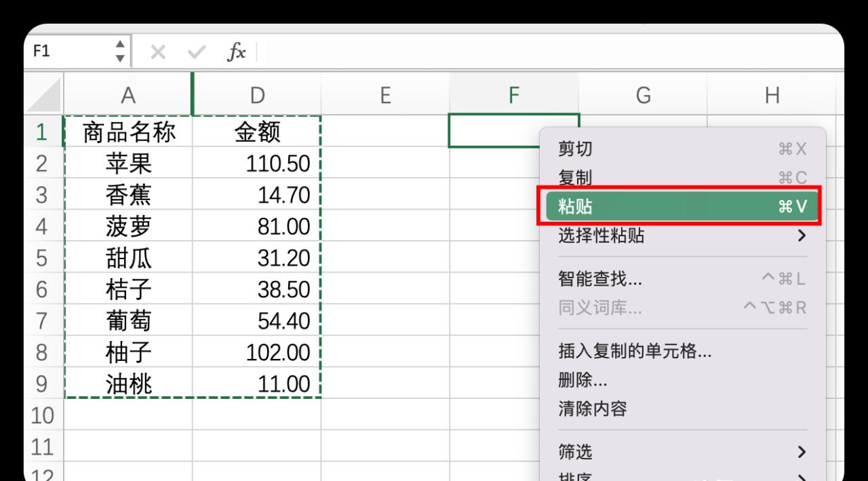Click the cell containing 香蕉
The image size is (868, 481).
pyautogui.click(x=128, y=195)
